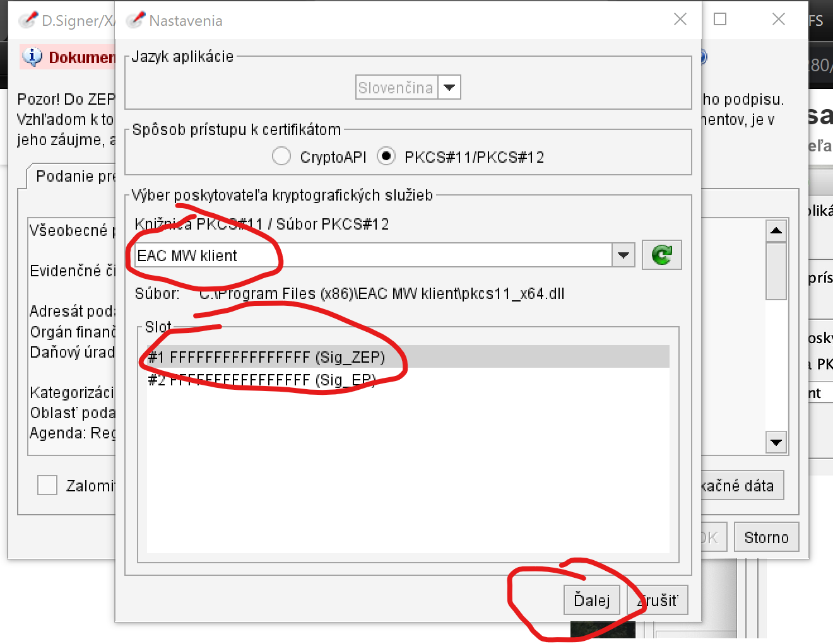Viewport: 833px width, 644px height.
Task: Open the Slovenčina language dropdown
Action: pos(449,88)
